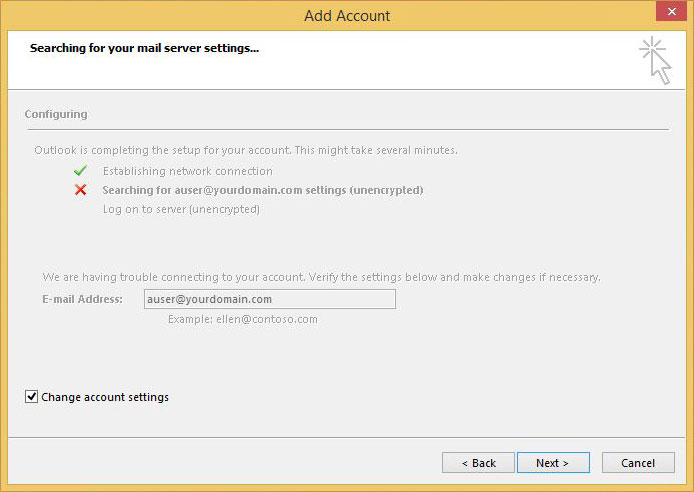Viewport: 694px width, 492px height.
Task: Click the cursor click icon in header
Action: click(655, 61)
